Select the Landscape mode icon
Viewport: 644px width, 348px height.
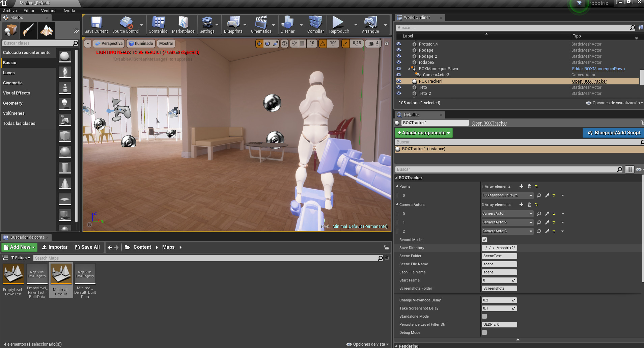[47, 30]
